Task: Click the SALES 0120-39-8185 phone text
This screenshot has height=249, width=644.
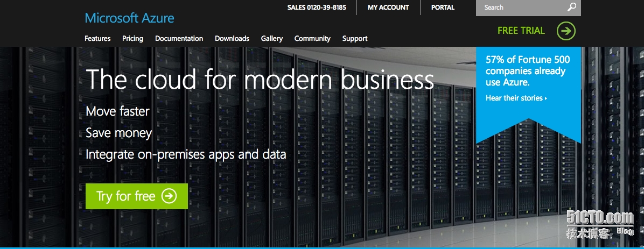Action: coord(317,8)
